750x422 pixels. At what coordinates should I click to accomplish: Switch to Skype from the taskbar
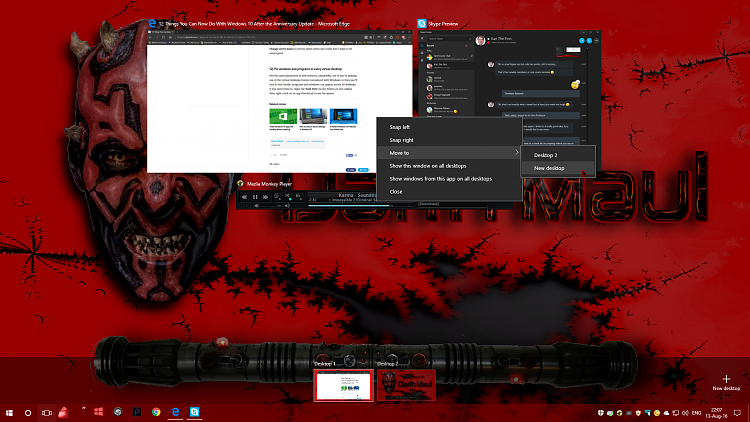194,412
